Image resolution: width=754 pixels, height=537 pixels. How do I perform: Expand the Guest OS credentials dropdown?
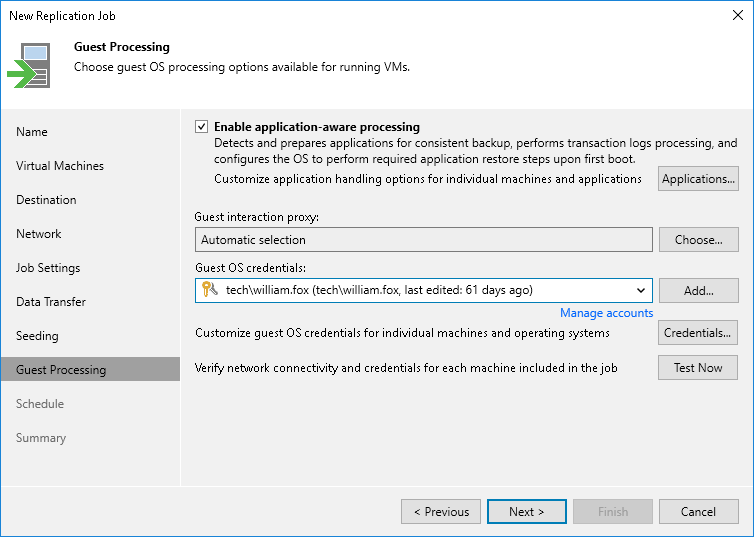click(640, 291)
